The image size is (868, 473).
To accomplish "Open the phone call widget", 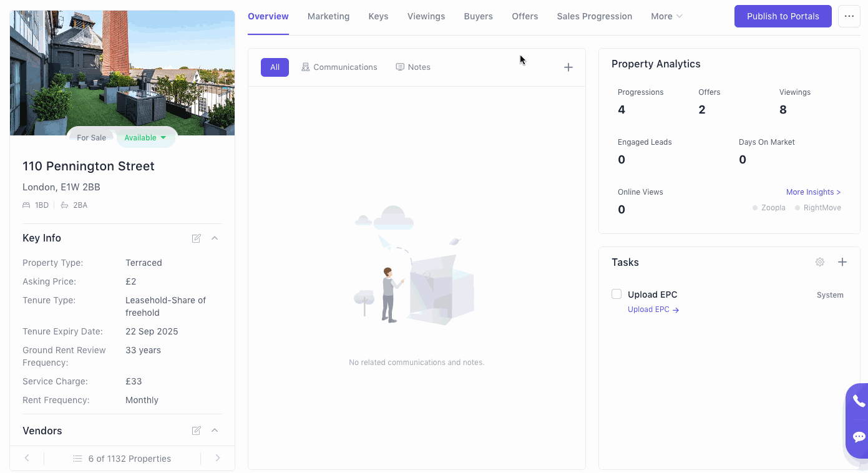I will pos(859,401).
